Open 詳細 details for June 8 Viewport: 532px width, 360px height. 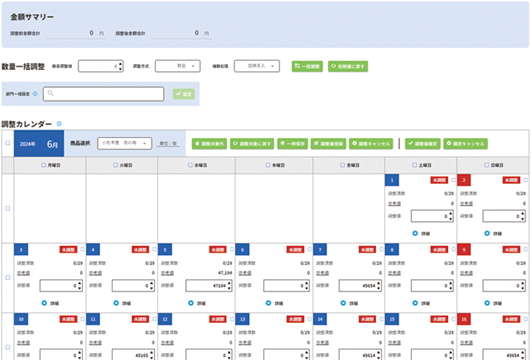coord(421,303)
